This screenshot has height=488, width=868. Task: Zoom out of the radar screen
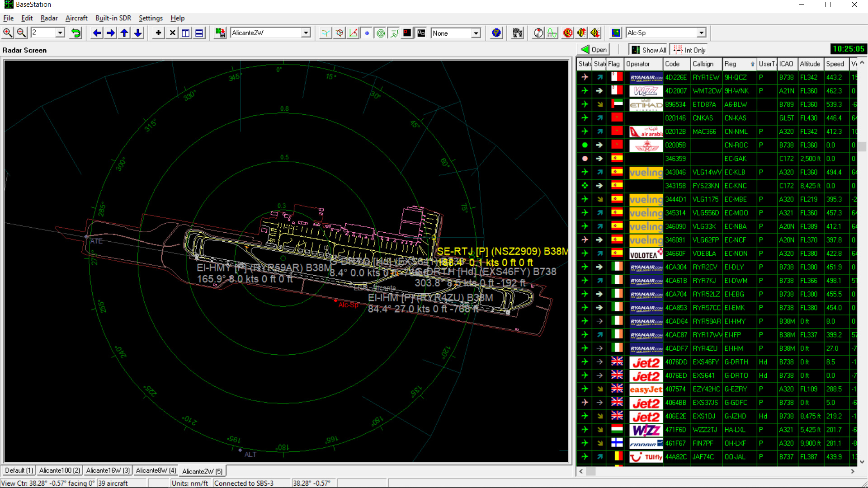click(21, 33)
